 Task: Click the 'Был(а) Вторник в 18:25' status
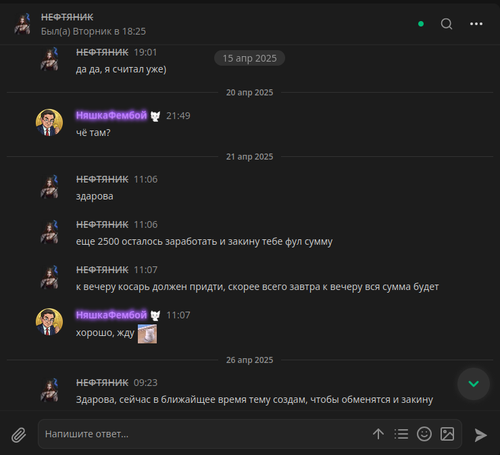(x=93, y=31)
